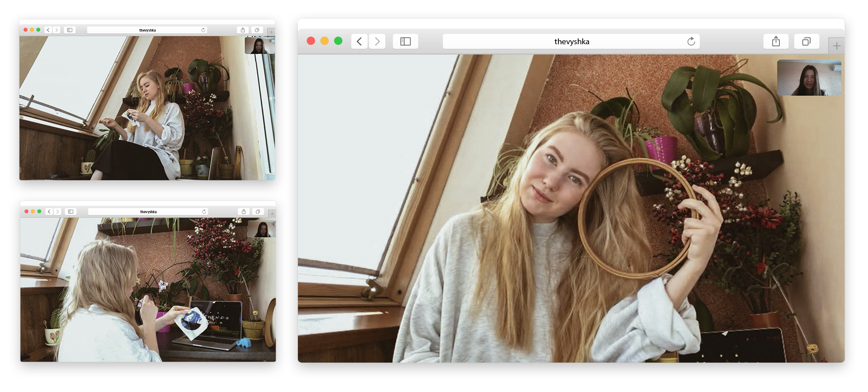Click the thevyshka address bar in large window
868x392 pixels.
coord(571,42)
